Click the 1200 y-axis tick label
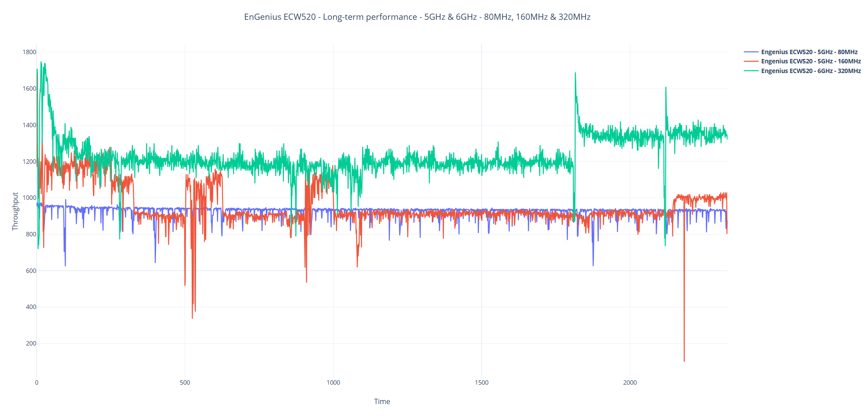 coord(30,162)
